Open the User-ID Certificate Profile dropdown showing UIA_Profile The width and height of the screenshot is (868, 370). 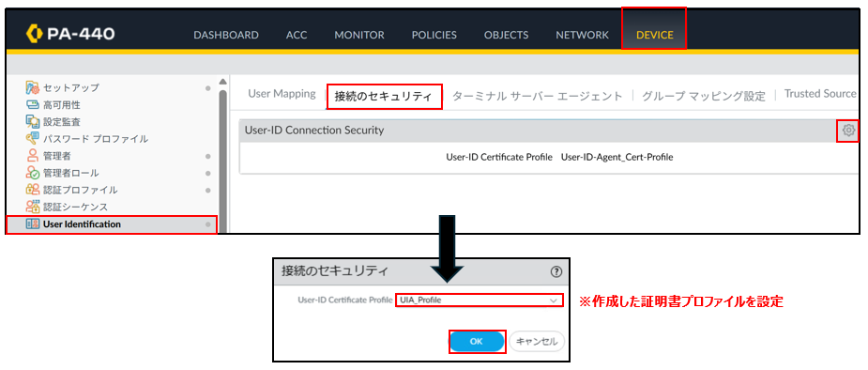point(480,301)
